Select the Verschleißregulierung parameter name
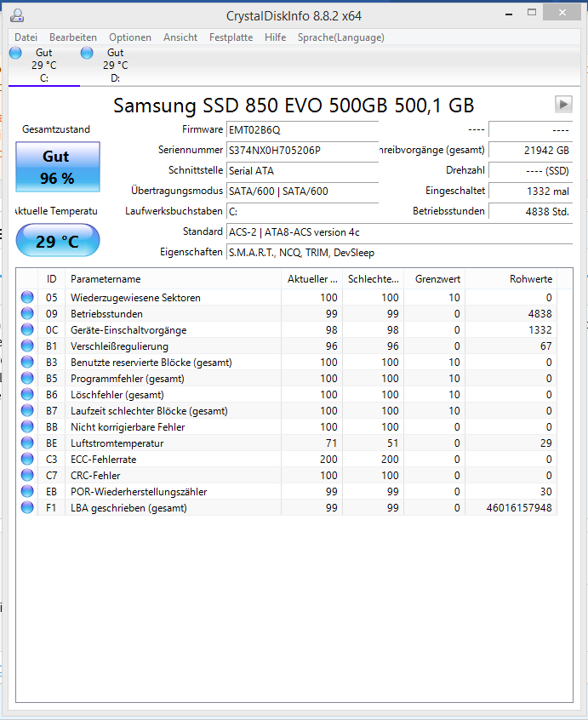 119,346
